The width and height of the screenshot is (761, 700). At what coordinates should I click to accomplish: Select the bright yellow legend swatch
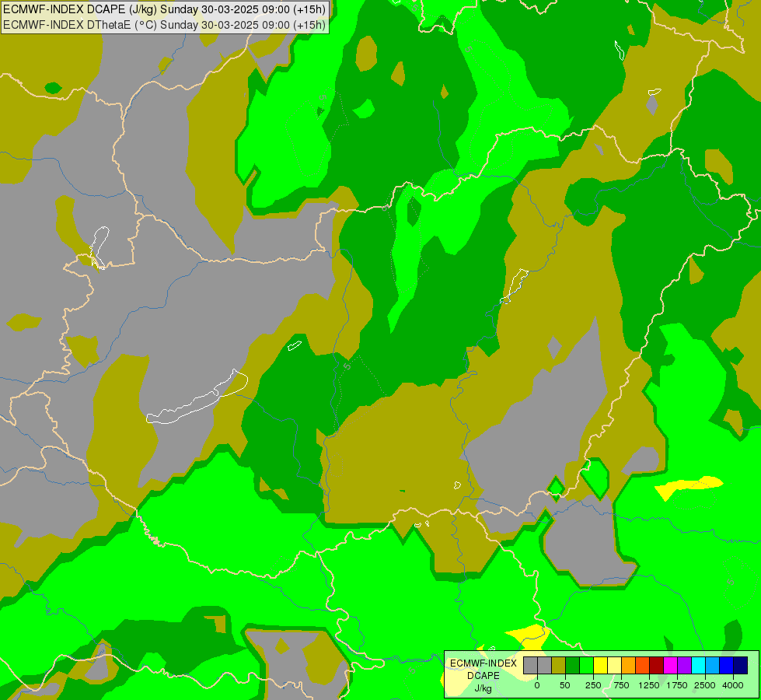coord(600,665)
